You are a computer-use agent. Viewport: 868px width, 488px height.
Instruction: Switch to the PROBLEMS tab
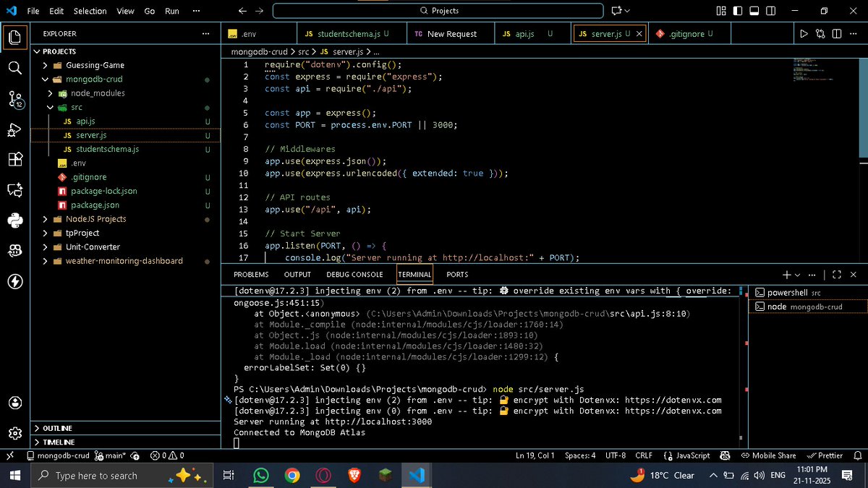click(x=251, y=274)
